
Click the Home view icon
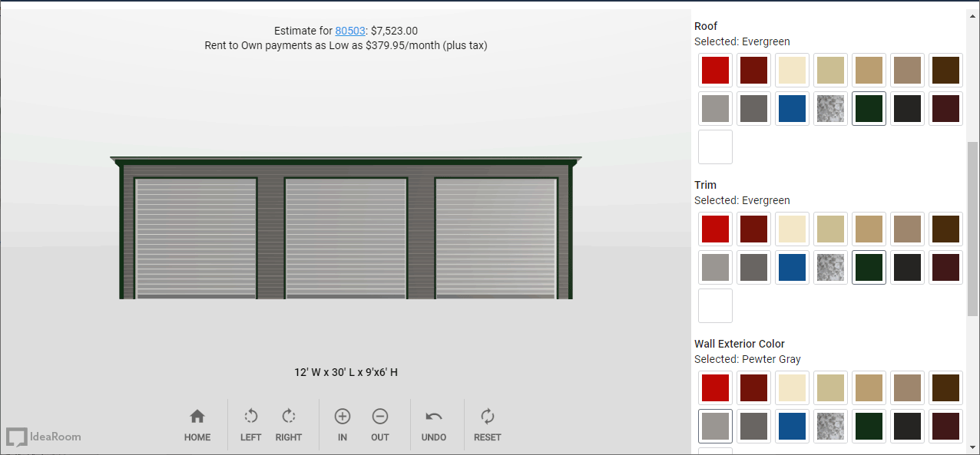coord(197,424)
